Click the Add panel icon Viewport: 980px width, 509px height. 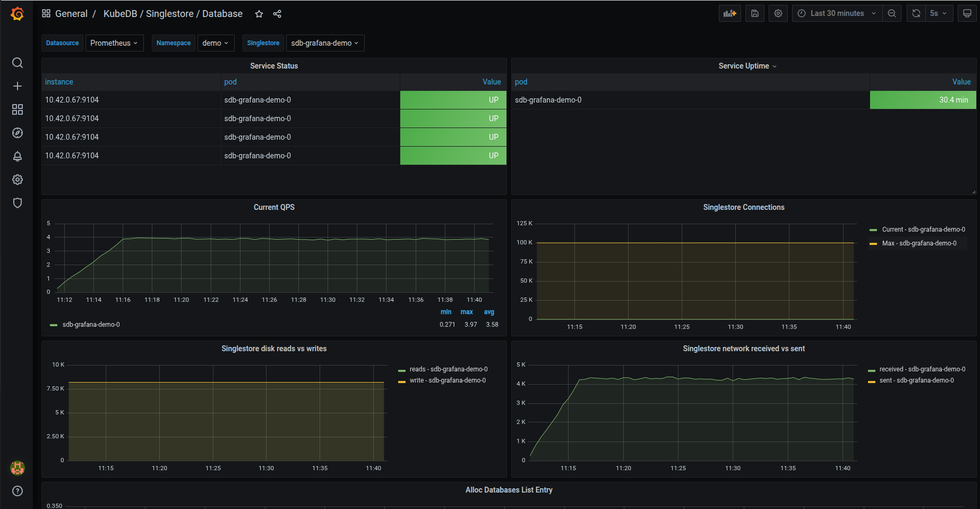[730, 13]
